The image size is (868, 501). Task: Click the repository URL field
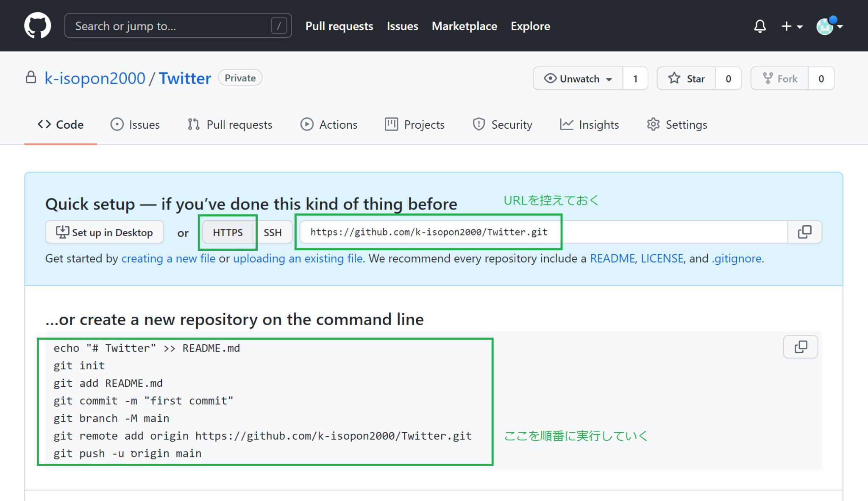tap(543, 232)
